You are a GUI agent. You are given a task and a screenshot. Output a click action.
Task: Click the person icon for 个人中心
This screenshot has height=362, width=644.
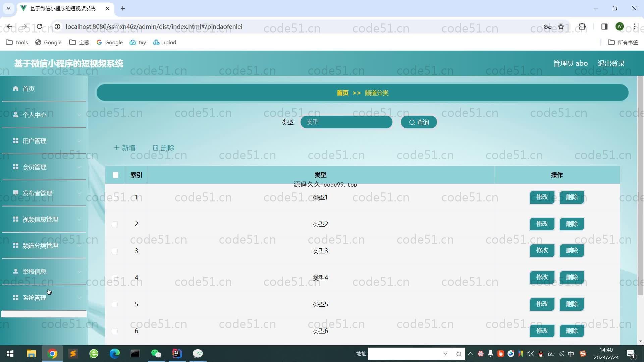[x=15, y=115]
